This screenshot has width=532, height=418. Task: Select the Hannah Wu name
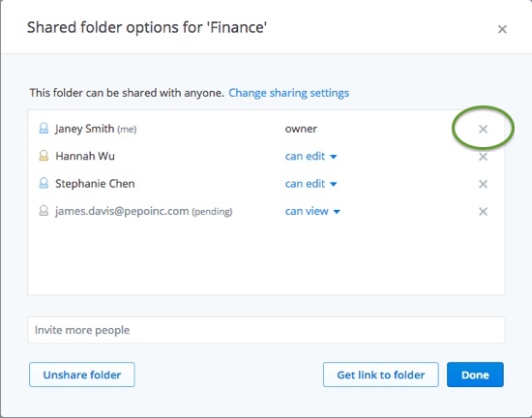[x=85, y=156]
